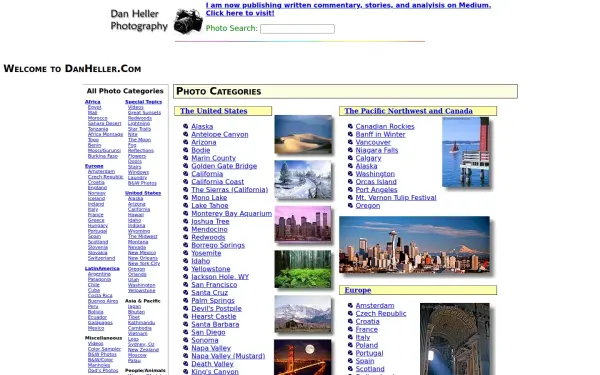
Task: Click the camera logo icon in the header
Action: click(188, 21)
